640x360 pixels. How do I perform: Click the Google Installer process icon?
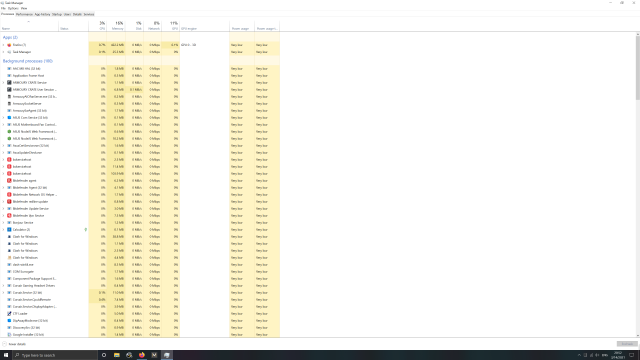[x=9, y=335]
